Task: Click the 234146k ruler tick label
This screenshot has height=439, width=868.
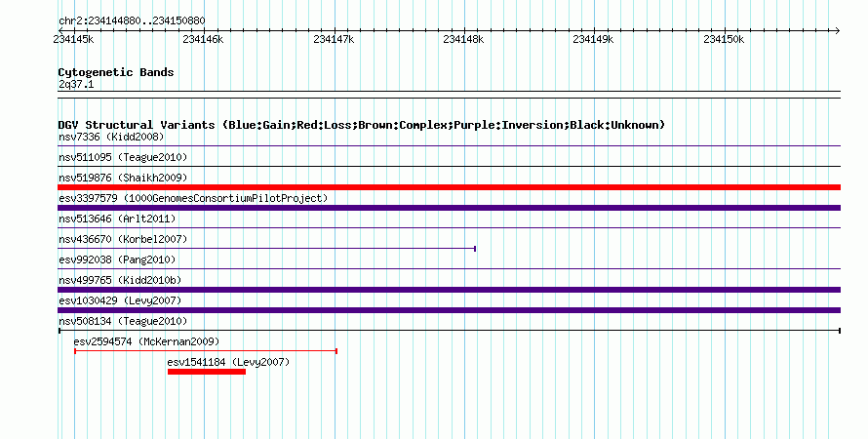Action: (x=203, y=39)
